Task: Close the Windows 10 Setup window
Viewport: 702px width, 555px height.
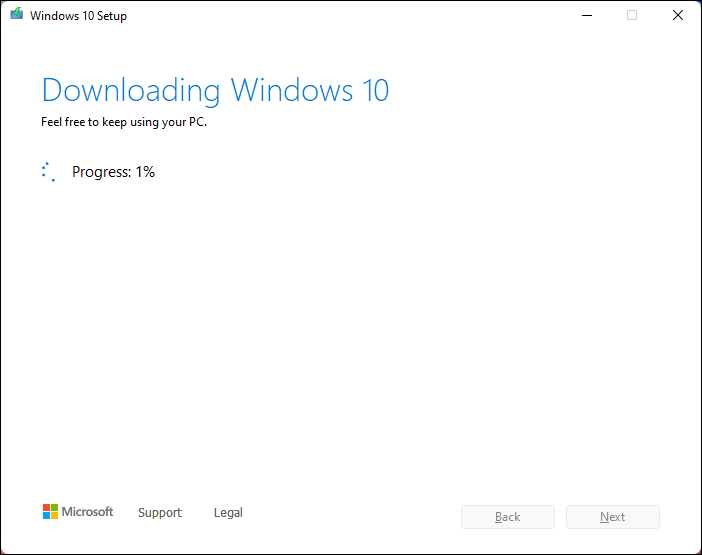Action: pos(678,15)
